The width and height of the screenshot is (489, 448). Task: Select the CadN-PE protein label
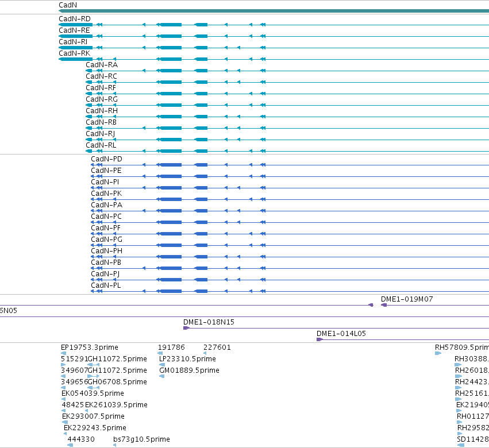pos(106,171)
